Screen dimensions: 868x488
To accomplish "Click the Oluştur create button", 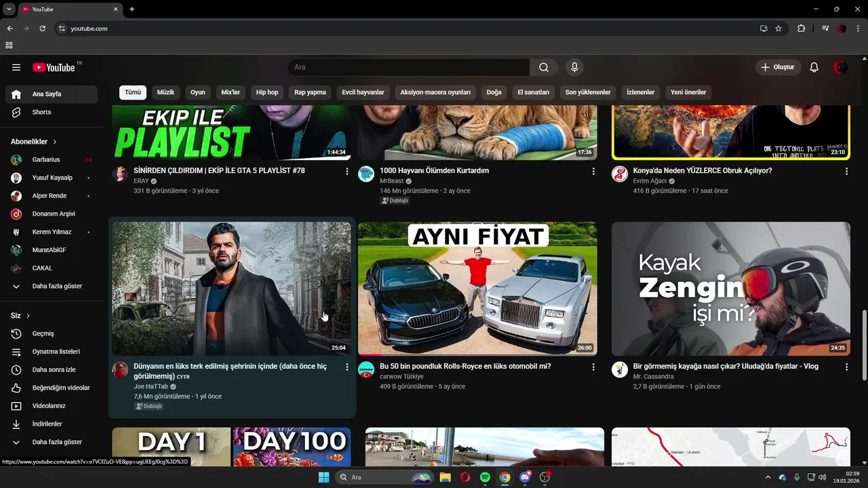I will (x=778, y=67).
